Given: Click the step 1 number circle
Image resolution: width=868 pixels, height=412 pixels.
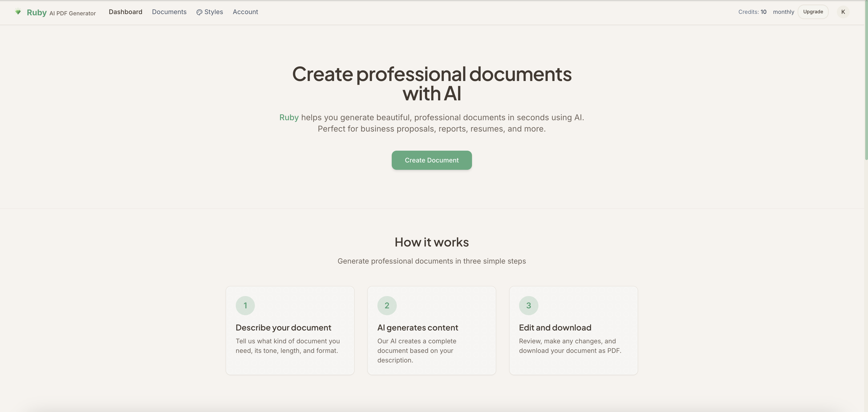Looking at the screenshot, I should pos(245,305).
